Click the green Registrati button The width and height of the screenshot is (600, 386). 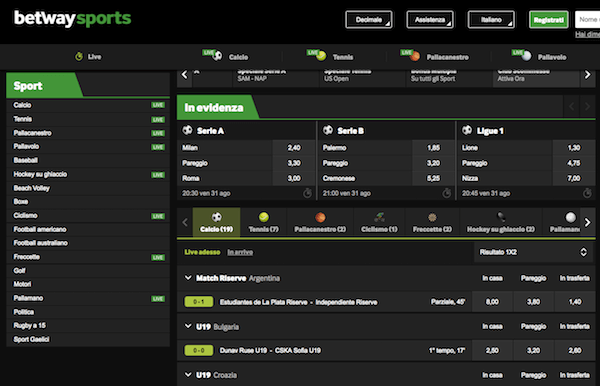[549, 20]
